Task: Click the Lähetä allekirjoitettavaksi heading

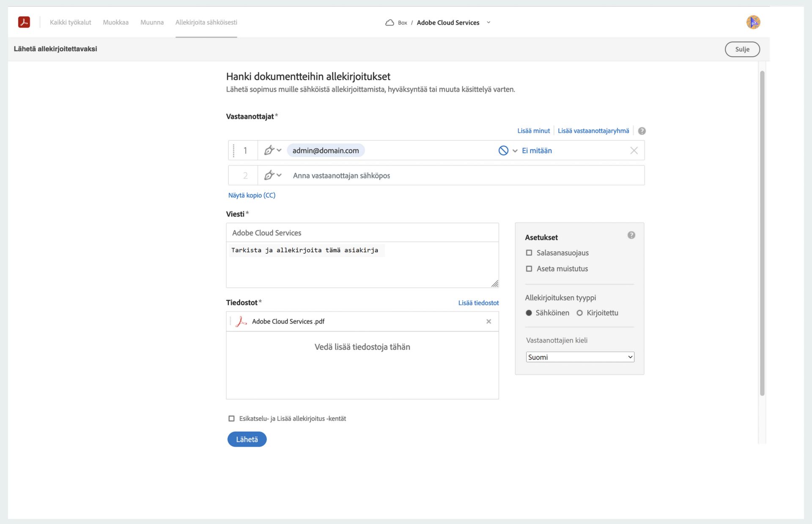Action: [x=55, y=49]
